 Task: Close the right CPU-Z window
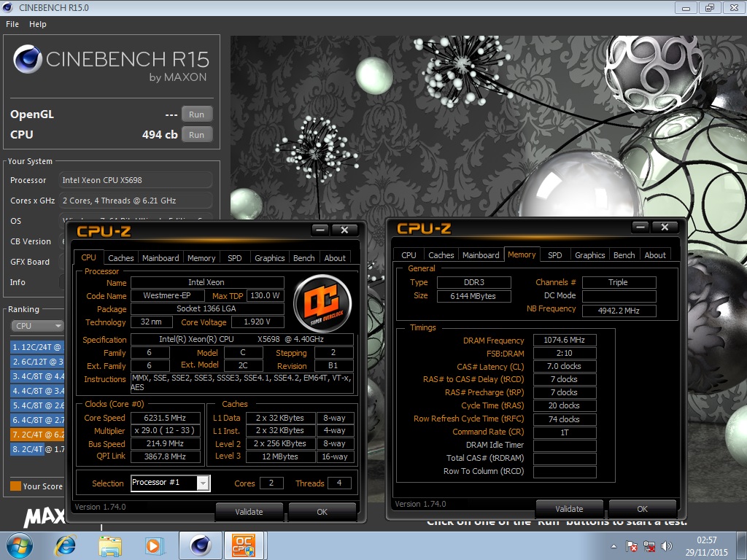665,227
